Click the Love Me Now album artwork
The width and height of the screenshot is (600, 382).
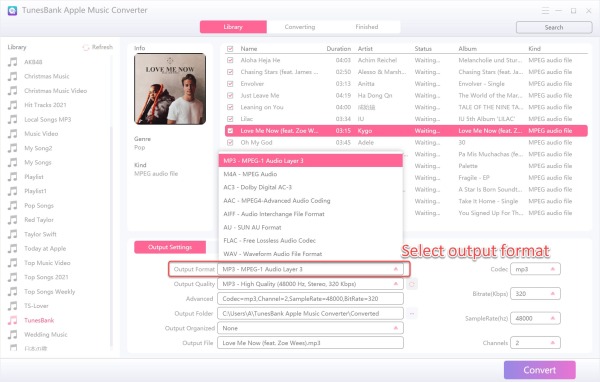coord(170,89)
